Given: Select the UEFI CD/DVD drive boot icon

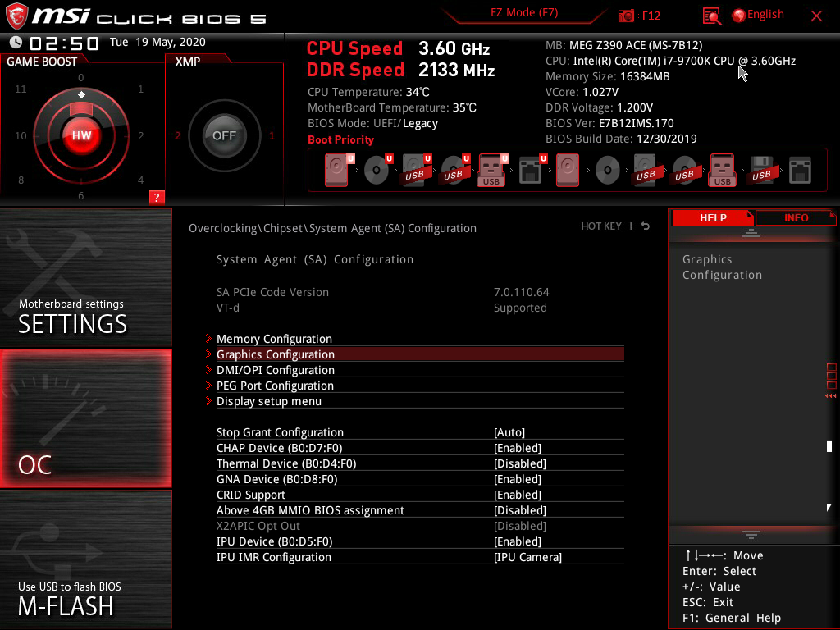Looking at the screenshot, I should [377, 170].
